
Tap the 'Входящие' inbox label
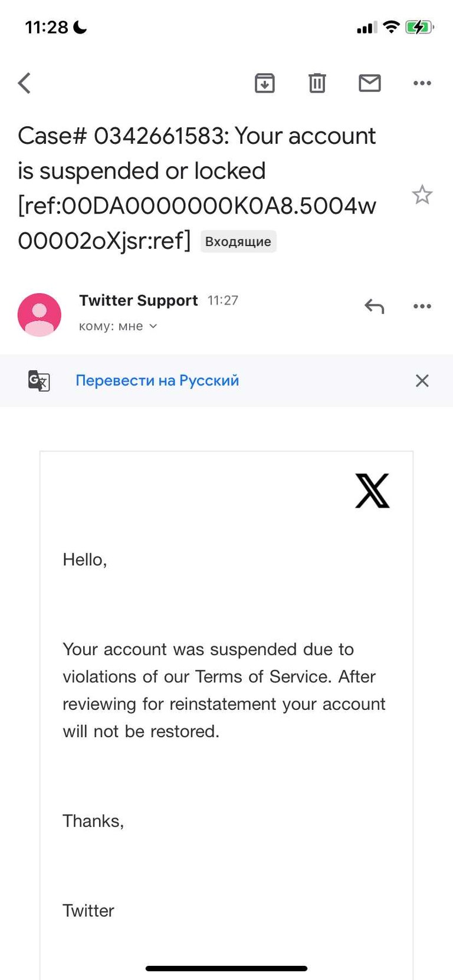click(x=238, y=241)
